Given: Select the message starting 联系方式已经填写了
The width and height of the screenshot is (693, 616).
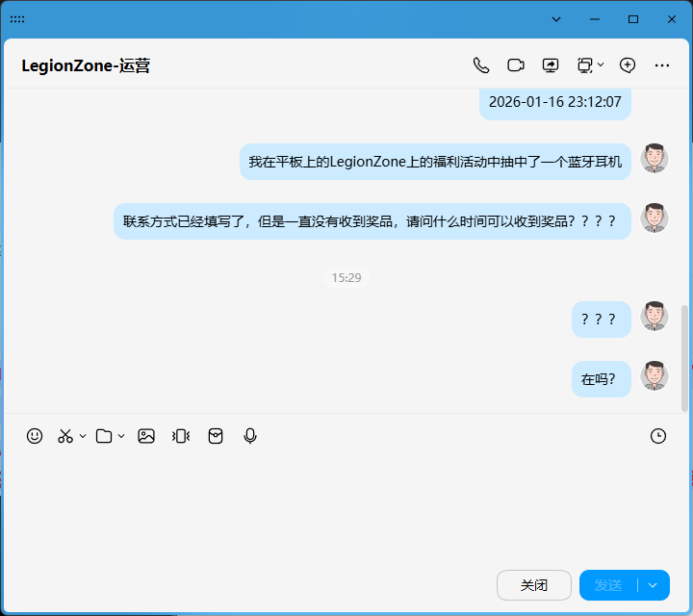Looking at the screenshot, I should [372, 221].
